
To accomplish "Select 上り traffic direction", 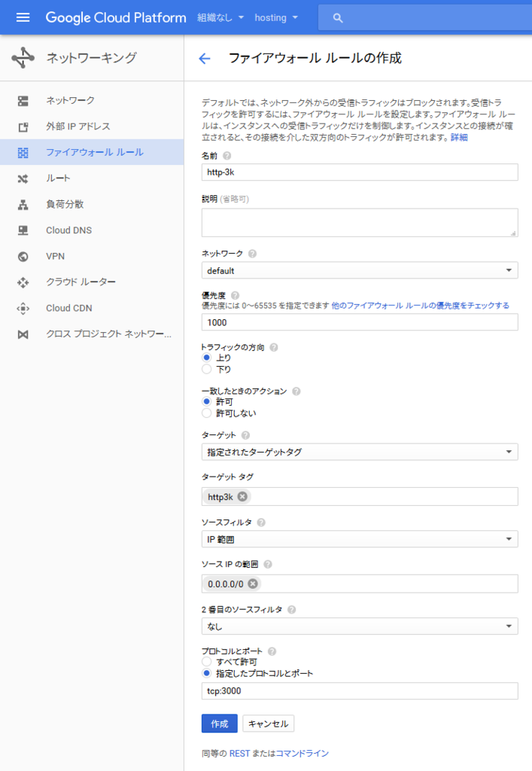I will click(x=207, y=358).
